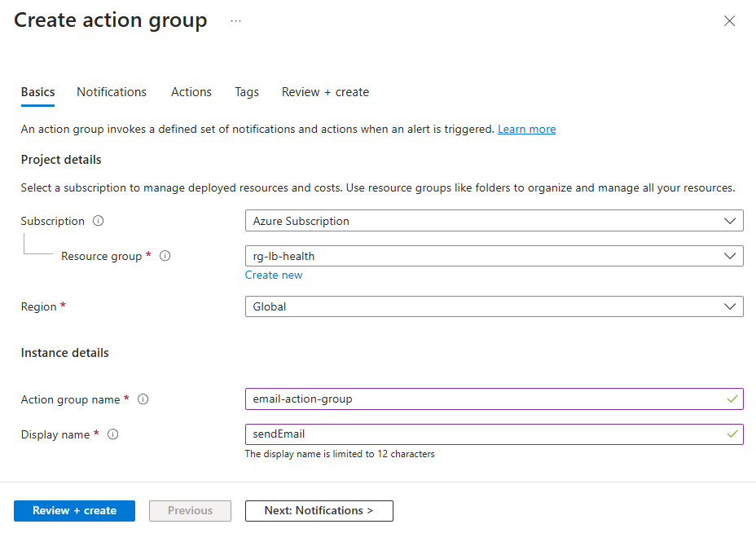Switch to the Notifications tab
Image resolution: width=756 pixels, height=533 pixels.
(x=112, y=92)
